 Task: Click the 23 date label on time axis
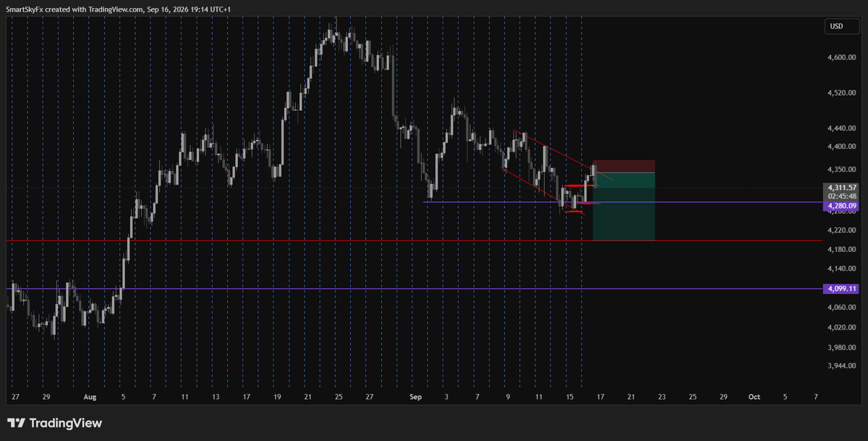pos(662,398)
